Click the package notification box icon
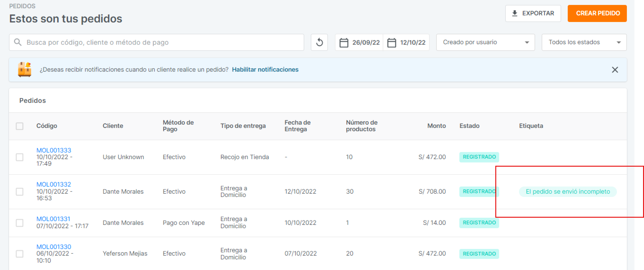This screenshot has width=644, height=270. pyautogui.click(x=25, y=70)
